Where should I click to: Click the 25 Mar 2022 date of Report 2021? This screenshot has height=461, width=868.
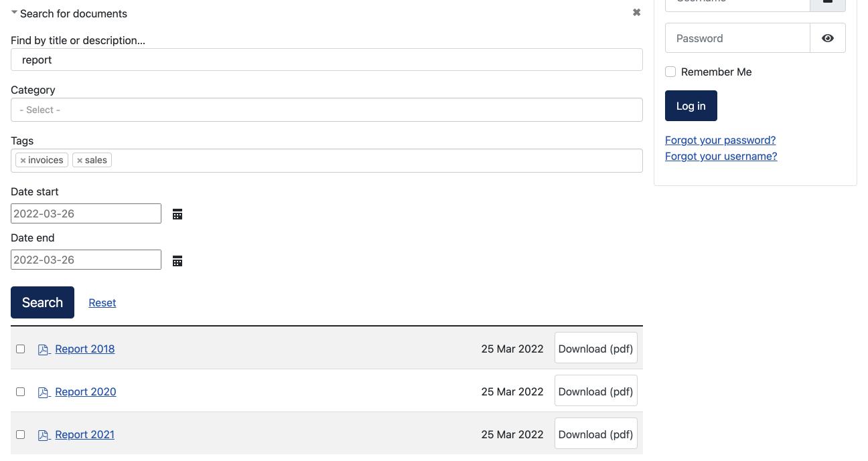tap(512, 434)
